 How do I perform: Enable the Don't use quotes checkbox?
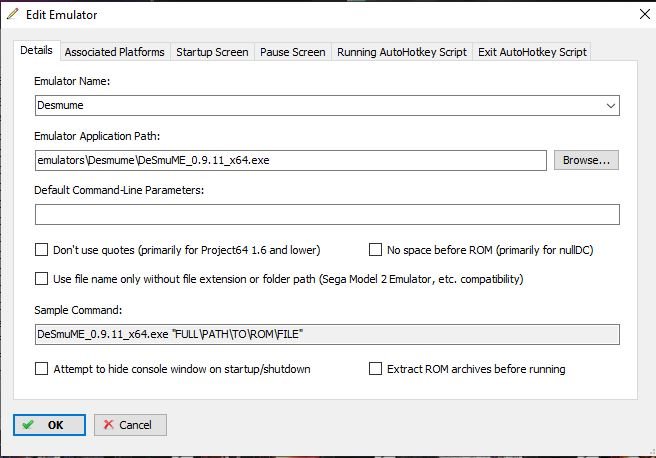[x=41, y=250]
